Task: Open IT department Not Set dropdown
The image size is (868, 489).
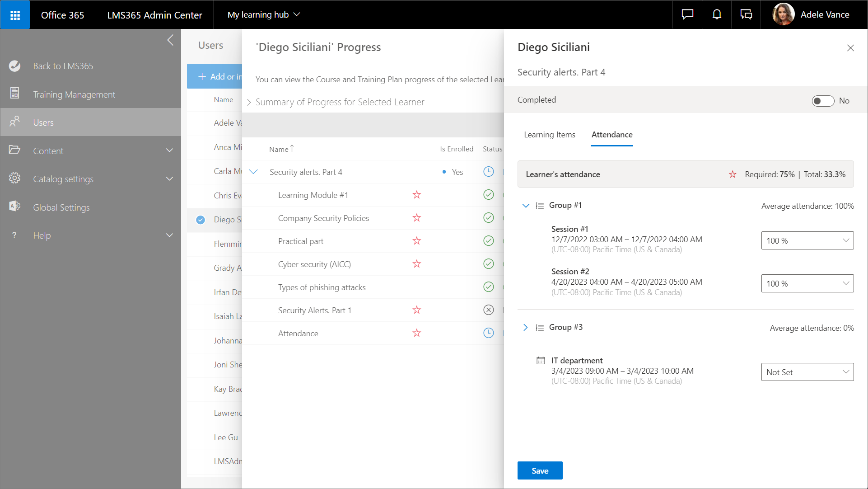Action: 807,372
